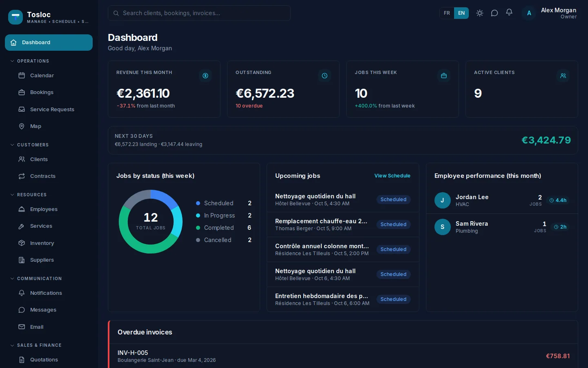Click Jordan Lee's avatar
The image size is (588, 368).
[443, 200]
